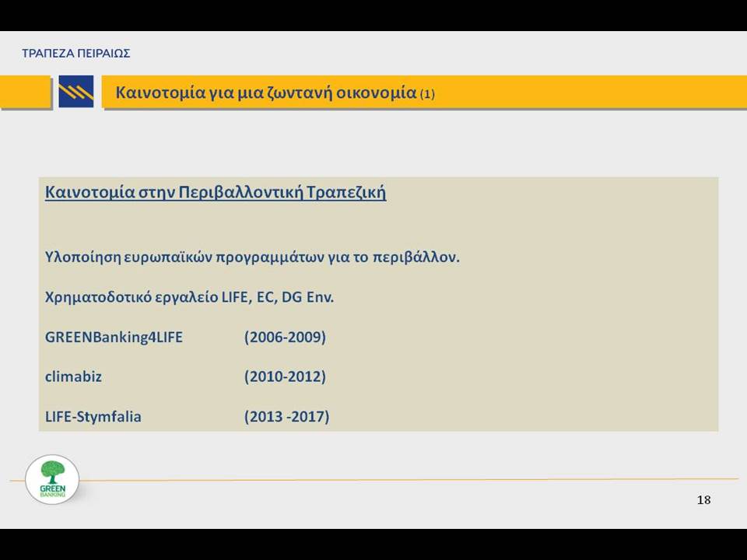Click the climabiz program name
The width and height of the screenshot is (747, 560).
[73, 376]
